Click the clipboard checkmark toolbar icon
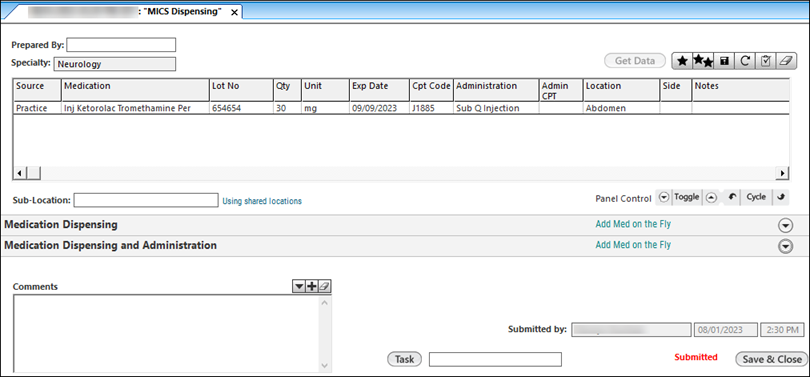The image size is (810, 377). 765,61
